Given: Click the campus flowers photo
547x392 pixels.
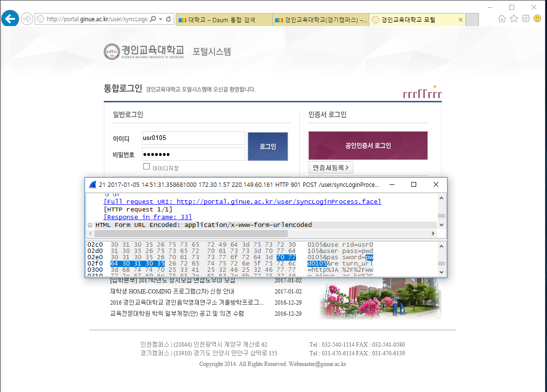Looking at the screenshot, I should click(380, 298).
